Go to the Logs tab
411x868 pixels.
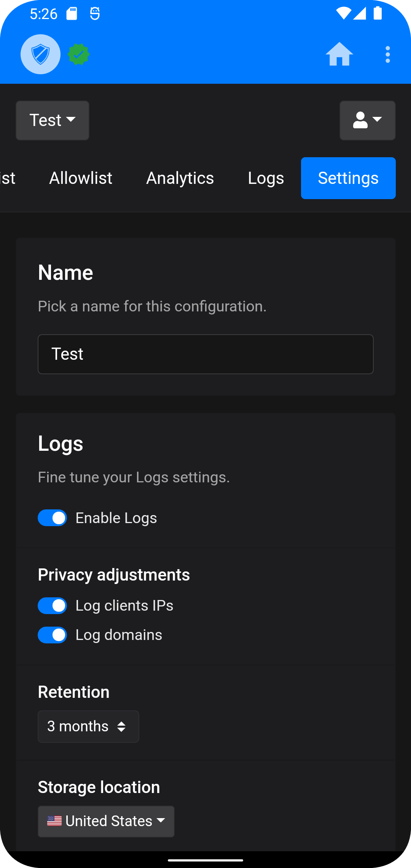pyautogui.click(x=266, y=178)
